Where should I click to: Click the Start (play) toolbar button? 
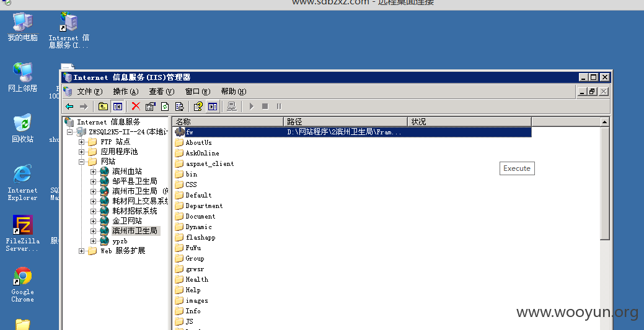(x=252, y=106)
